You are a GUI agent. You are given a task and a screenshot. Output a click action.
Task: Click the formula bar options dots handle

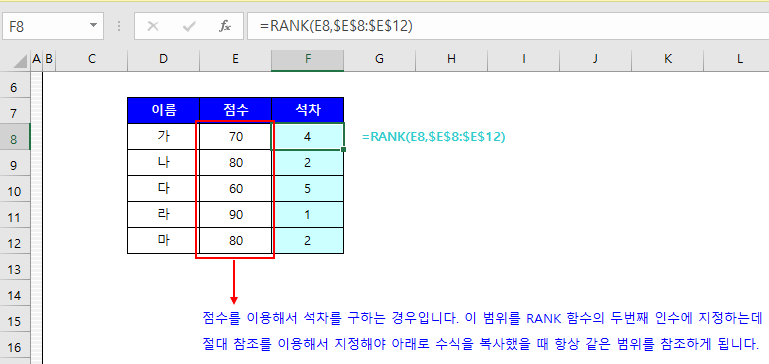119,26
